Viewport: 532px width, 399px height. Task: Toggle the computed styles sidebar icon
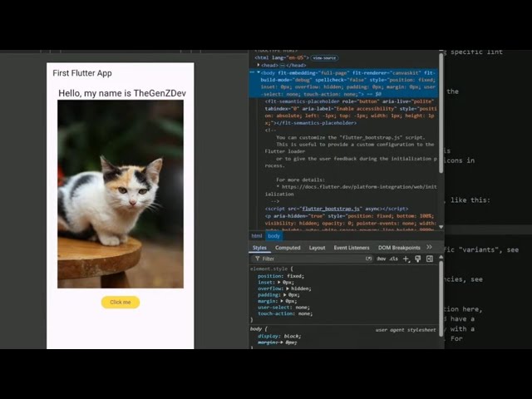(x=430, y=259)
